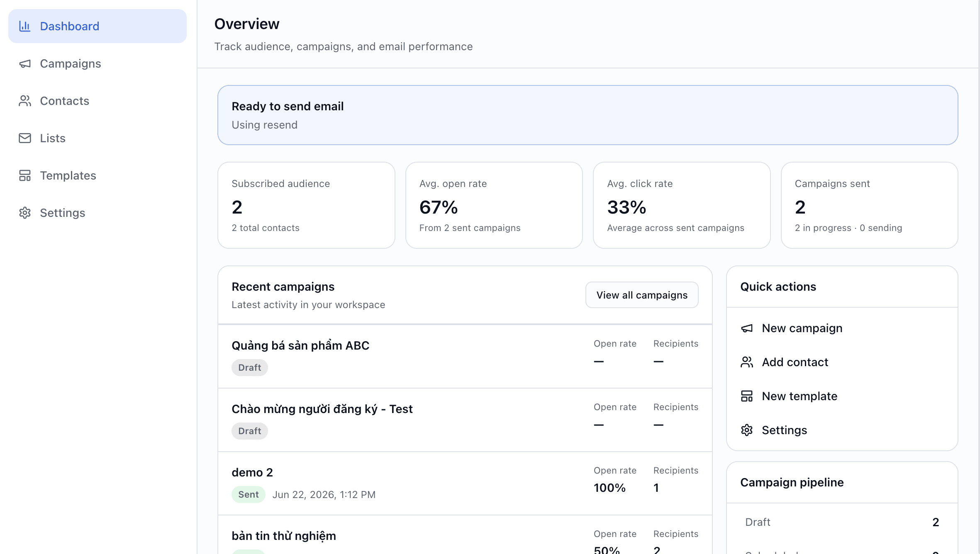Open Chào mừng người đăng ký - Test campaign
Image resolution: width=980 pixels, height=554 pixels.
[465, 420]
